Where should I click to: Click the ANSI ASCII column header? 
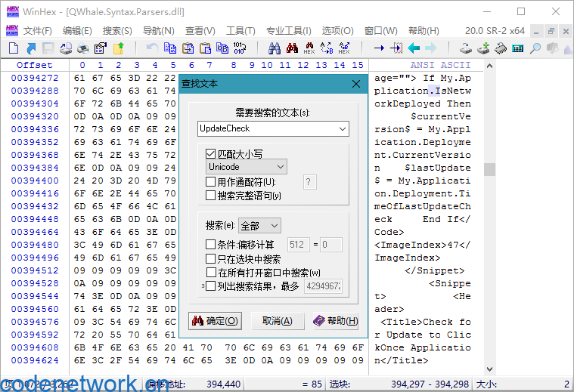pyautogui.click(x=440, y=65)
